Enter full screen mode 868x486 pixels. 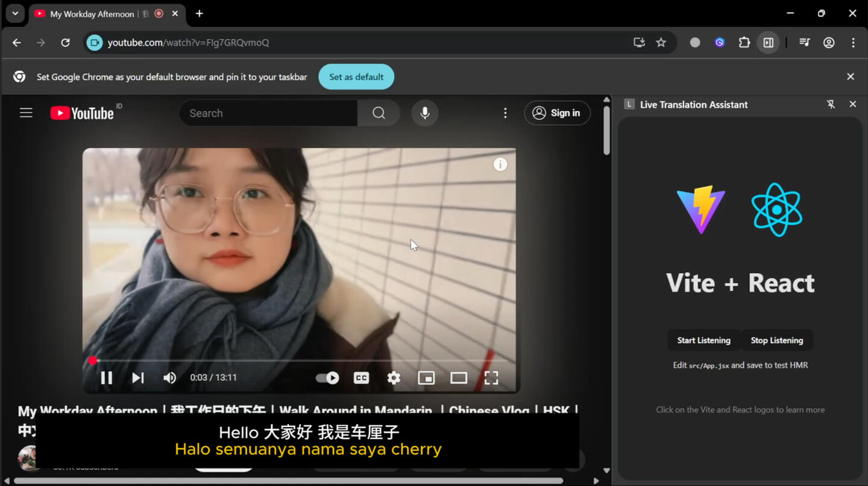491,378
